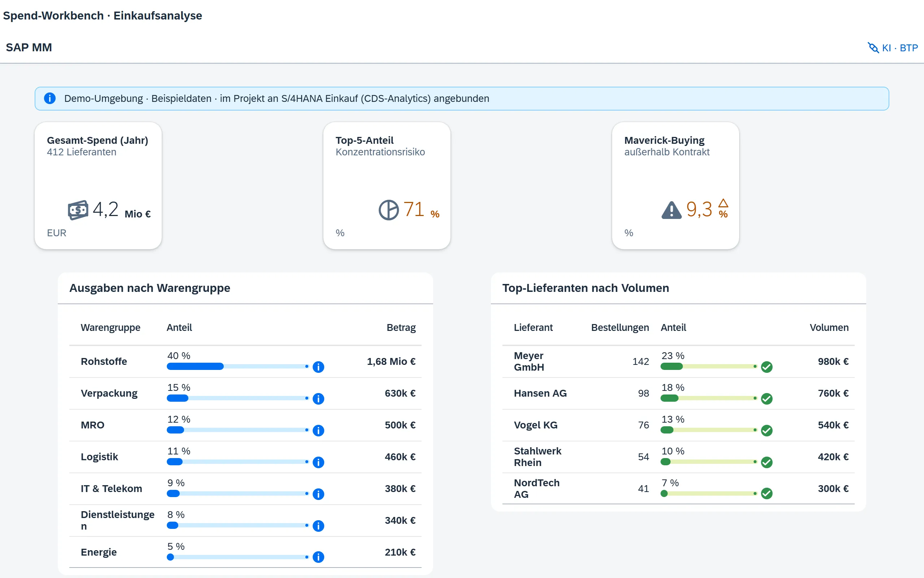Open the Maverick-Buying tile
924x578 pixels.
coord(675,186)
